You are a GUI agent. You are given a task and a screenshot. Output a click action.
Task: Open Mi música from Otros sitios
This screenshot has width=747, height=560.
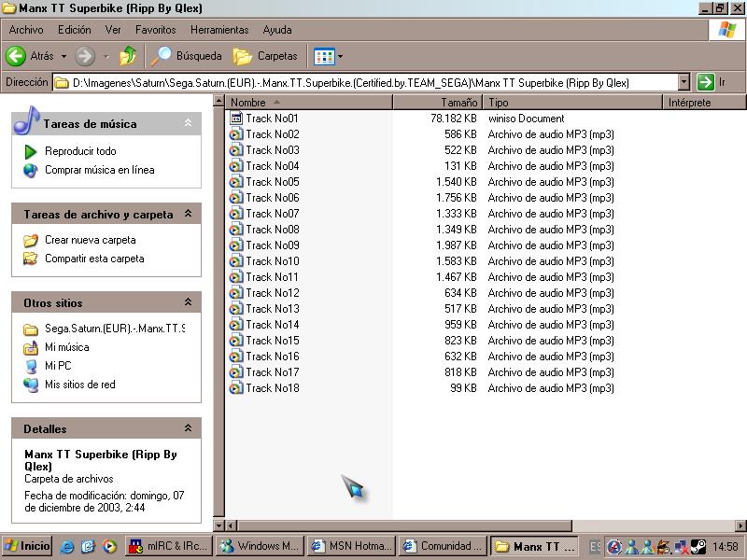pyautogui.click(x=66, y=347)
